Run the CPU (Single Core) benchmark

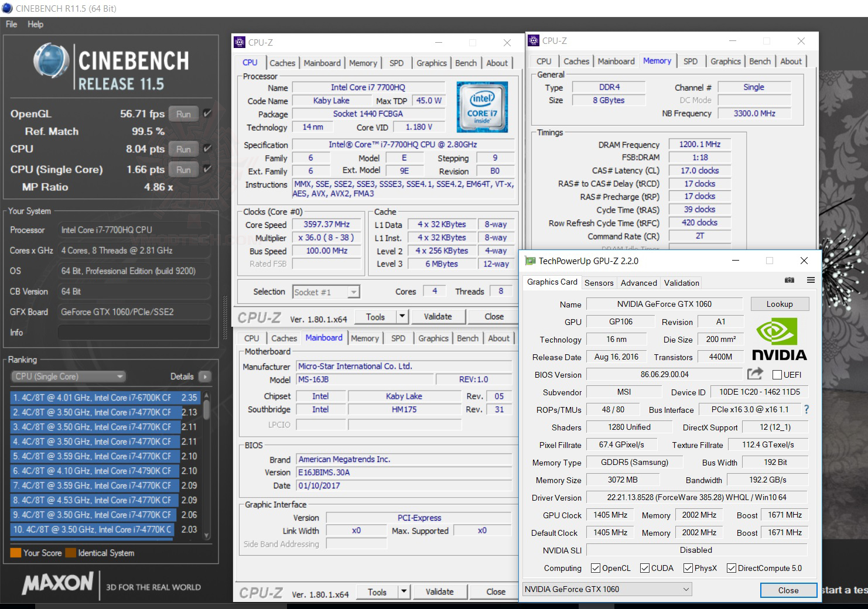pyautogui.click(x=183, y=169)
